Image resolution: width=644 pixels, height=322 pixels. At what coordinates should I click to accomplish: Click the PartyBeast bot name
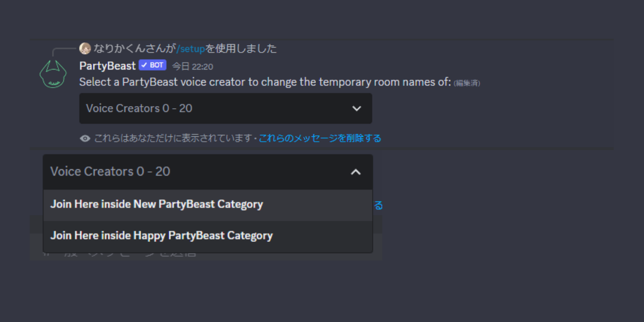pyautogui.click(x=107, y=65)
